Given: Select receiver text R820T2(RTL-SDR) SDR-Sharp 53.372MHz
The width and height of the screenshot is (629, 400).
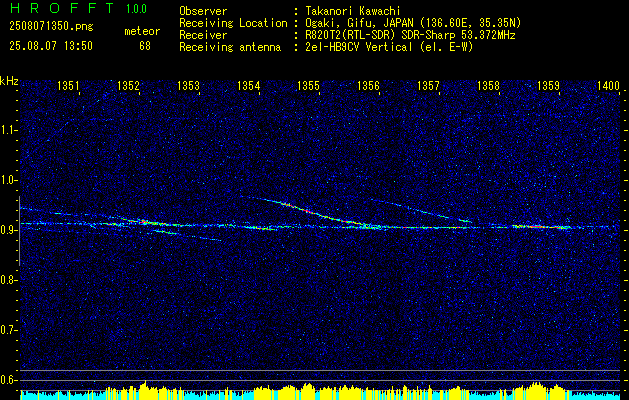Looking at the screenshot, I should click(410, 35).
